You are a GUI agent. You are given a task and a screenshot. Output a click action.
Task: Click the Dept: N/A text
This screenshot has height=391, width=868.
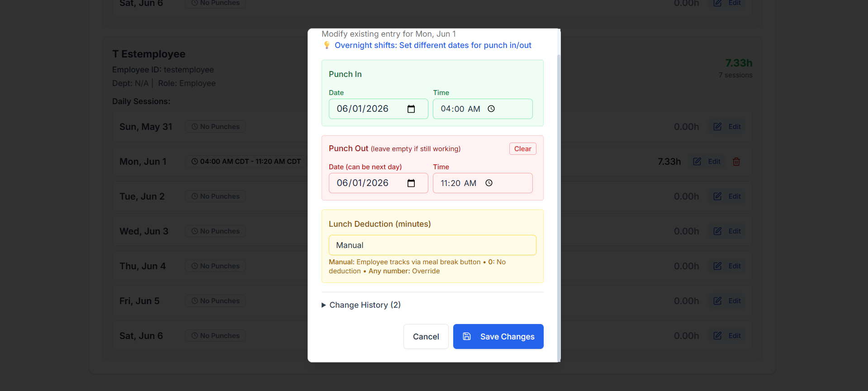pyautogui.click(x=130, y=83)
